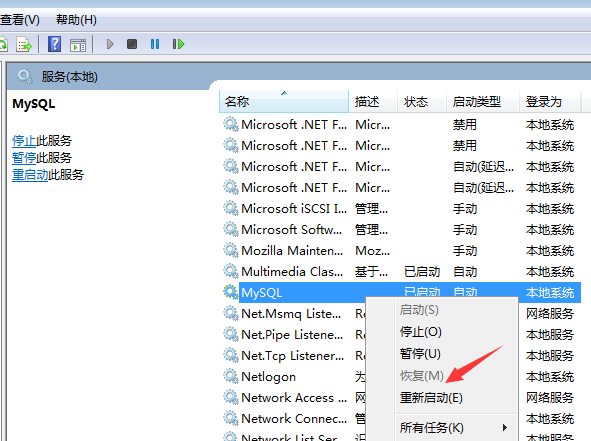The width and height of the screenshot is (591, 441).
Task: Select the Net.Pipe Listene... service
Action: pyautogui.click(x=292, y=335)
